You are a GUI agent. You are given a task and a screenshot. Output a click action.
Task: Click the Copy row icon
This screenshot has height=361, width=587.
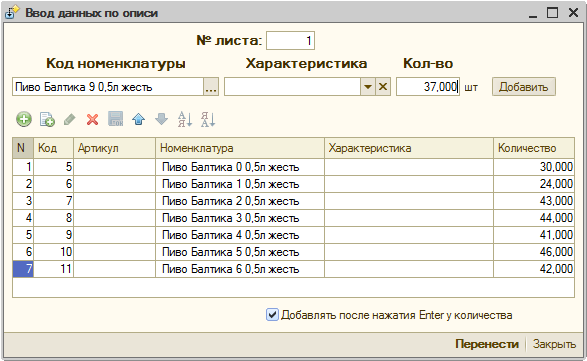(47, 119)
